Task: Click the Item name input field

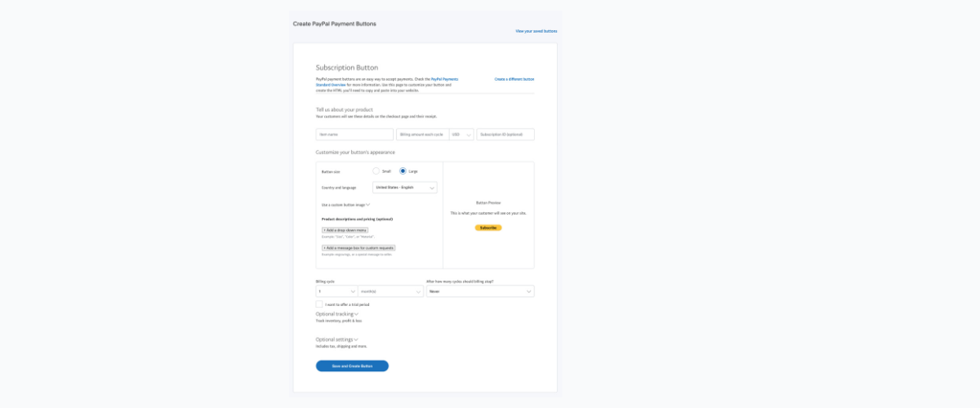Action: tap(354, 135)
